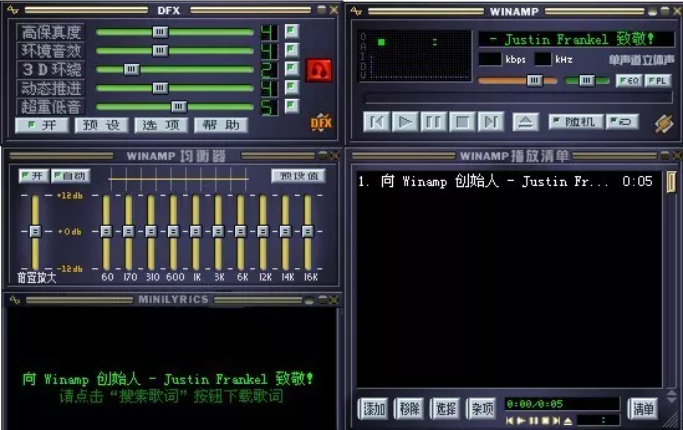Click the playlist mini previous track icon
Screen dimensions: 683x430
pos(510,421)
